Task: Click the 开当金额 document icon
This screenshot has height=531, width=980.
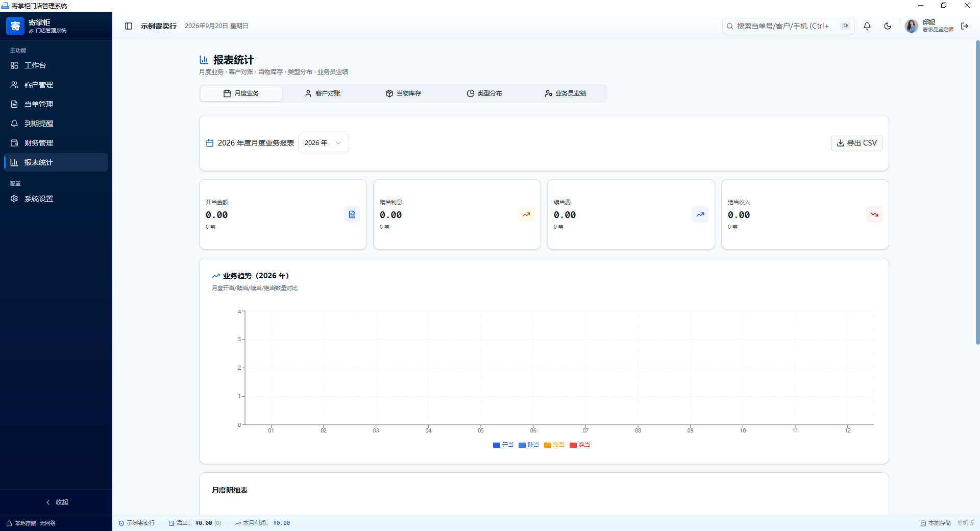Action: click(x=352, y=214)
